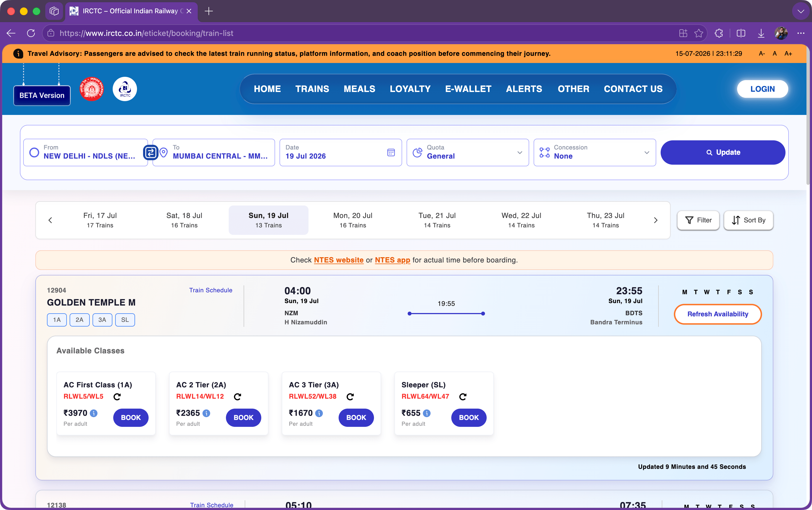Image resolution: width=812 pixels, height=510 pixels.
Task: Bookmark this page with the star
Action: click(699, 33)
